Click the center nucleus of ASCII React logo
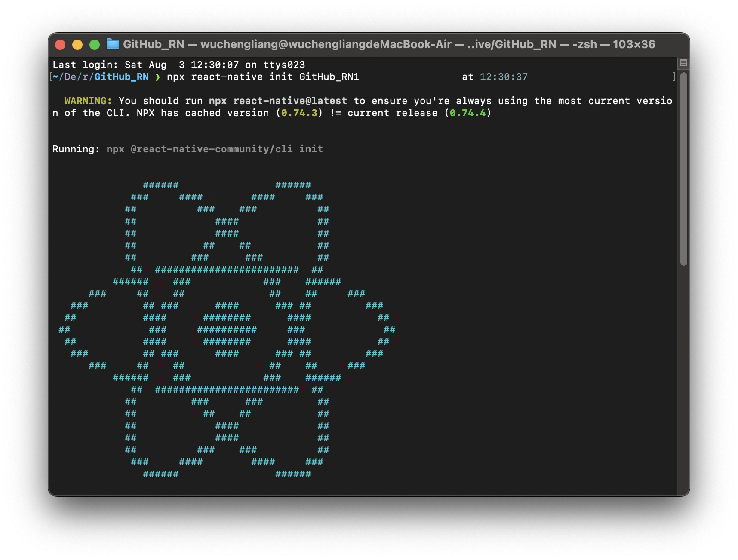738x560 pixels. tap(227, 329)
